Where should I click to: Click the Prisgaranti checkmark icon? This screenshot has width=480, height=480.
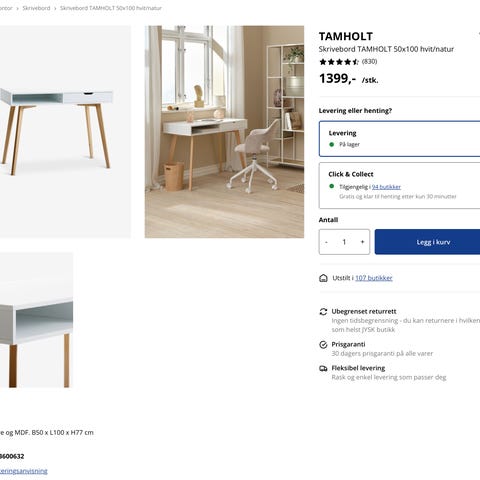tap(323, 345)
